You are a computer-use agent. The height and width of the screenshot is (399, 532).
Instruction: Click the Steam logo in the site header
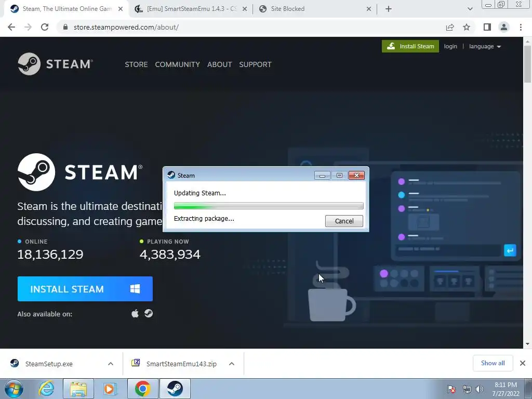click(55, 64)
